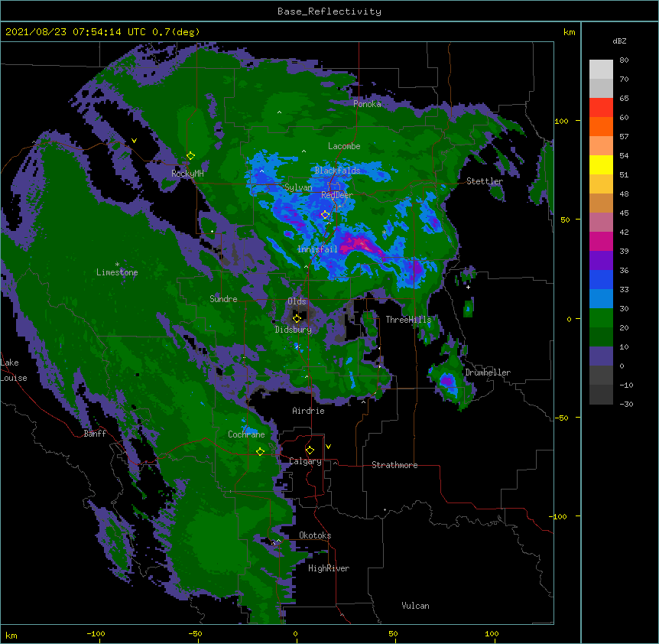659x644 pixels.
Task: Click the km unit label at top right
Action: tap(570, 32)
